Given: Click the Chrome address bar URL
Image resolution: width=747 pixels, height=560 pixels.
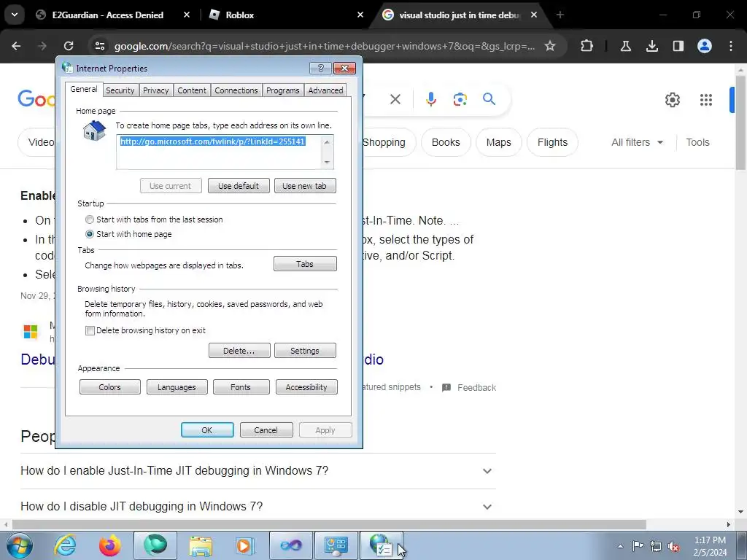Looking at the screenshot, I should pos(325,46).
